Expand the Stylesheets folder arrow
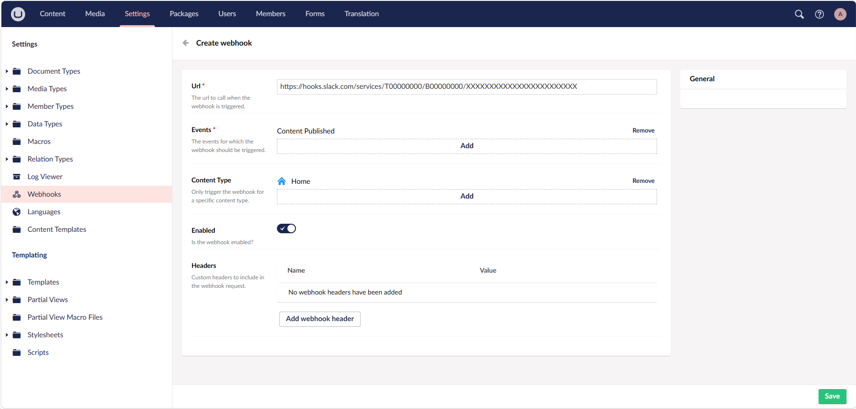The image size is (856, 409). tap(7, 335)
